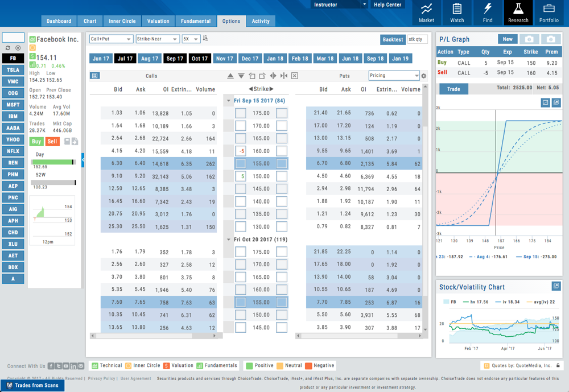Check the put box for Oct 165.00 strike
The image size is (569, 392).
(282, 277)
